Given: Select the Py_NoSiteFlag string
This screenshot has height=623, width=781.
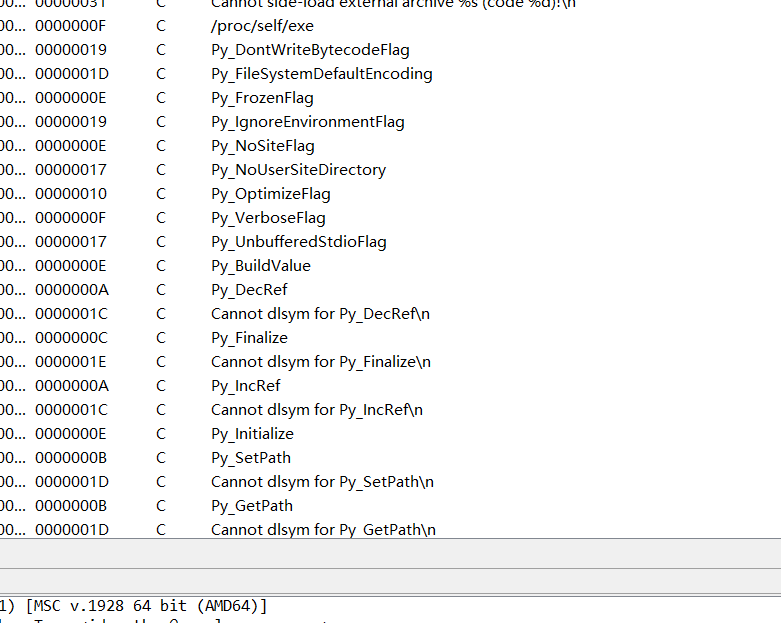Looking at the screenshot, I should pyautogui.click(x=262, y=145).
